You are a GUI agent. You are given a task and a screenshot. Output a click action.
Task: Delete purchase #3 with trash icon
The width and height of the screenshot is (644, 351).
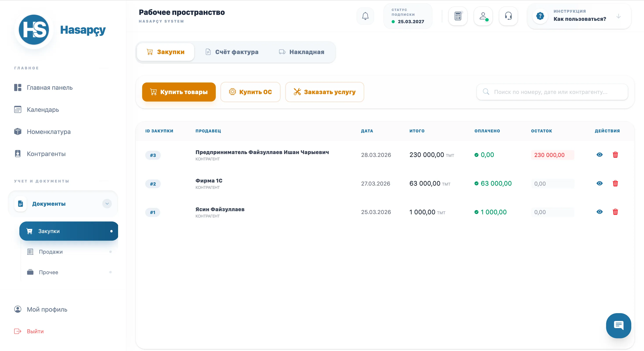(x=615, y=155)
